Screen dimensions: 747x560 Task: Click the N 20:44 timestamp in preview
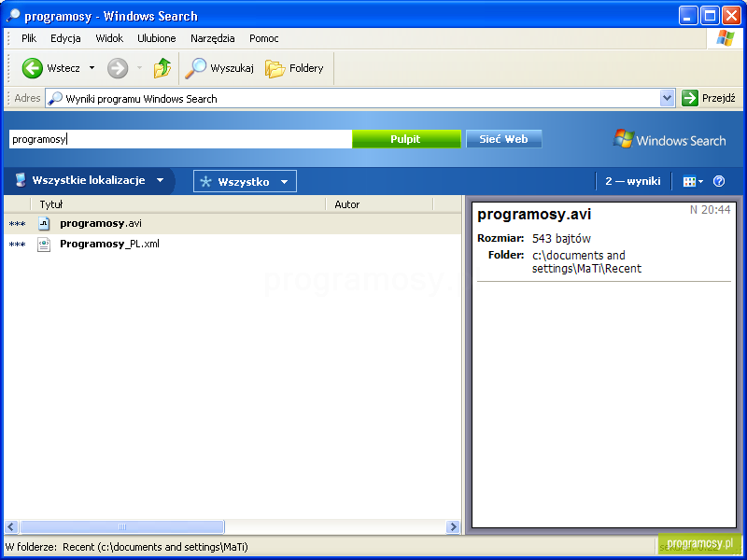pos(710,210)
